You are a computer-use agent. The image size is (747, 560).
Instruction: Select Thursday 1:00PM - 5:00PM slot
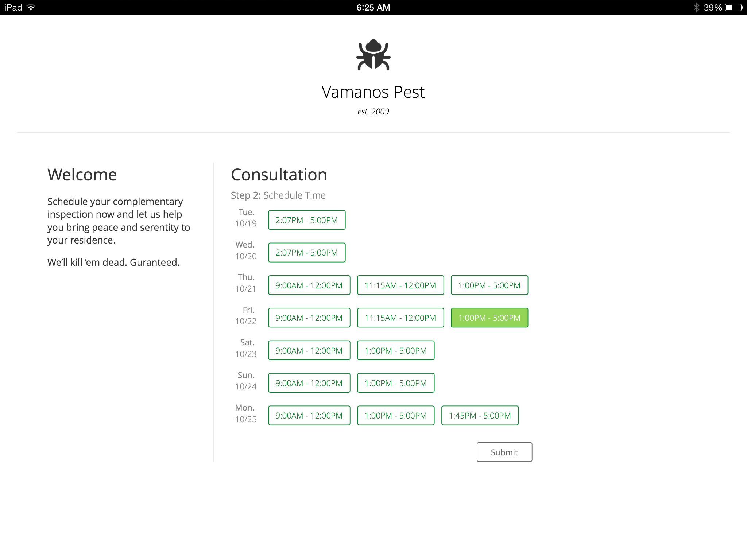point(489,285)
